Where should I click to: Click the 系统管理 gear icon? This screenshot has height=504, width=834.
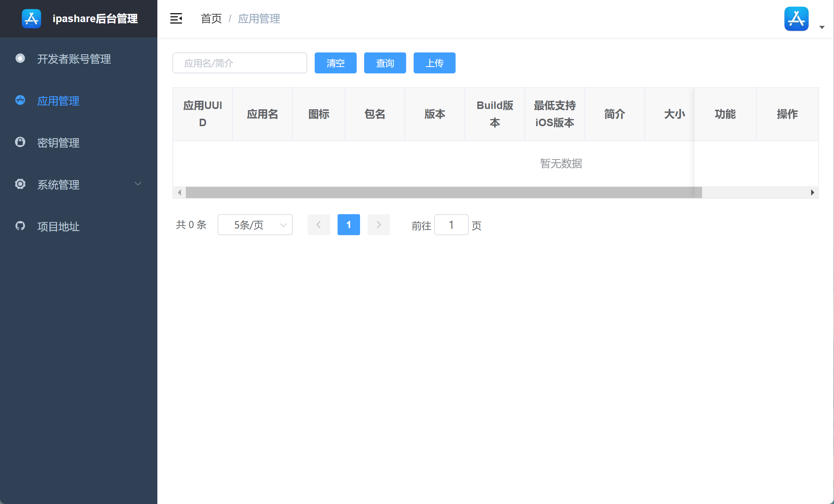tap(20, 184)
